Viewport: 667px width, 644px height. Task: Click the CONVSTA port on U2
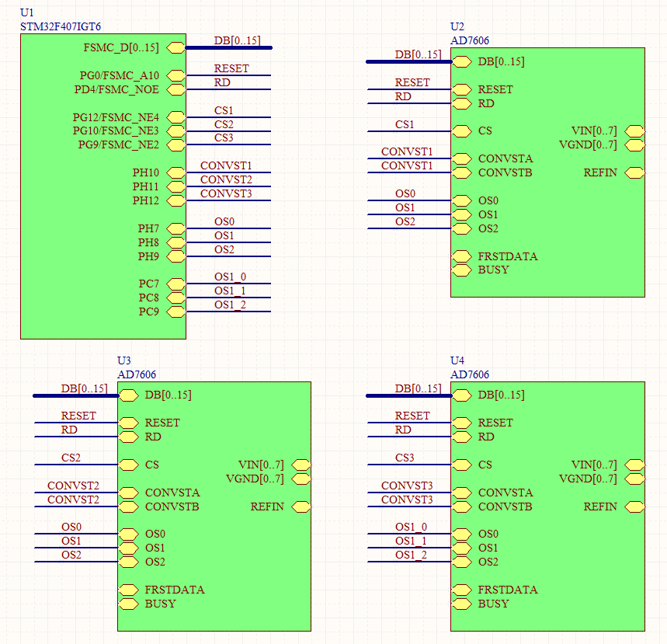462,158
